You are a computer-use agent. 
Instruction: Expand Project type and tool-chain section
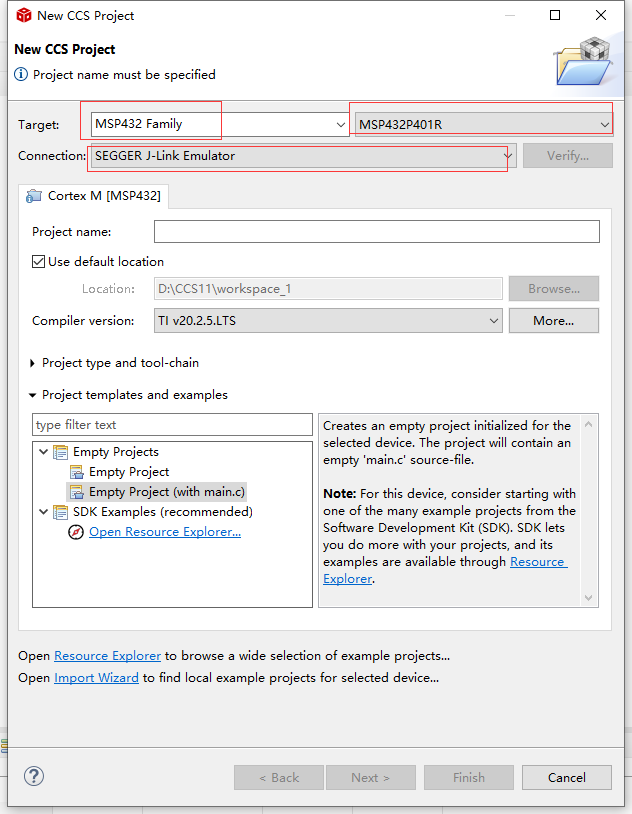pos(32,363)
